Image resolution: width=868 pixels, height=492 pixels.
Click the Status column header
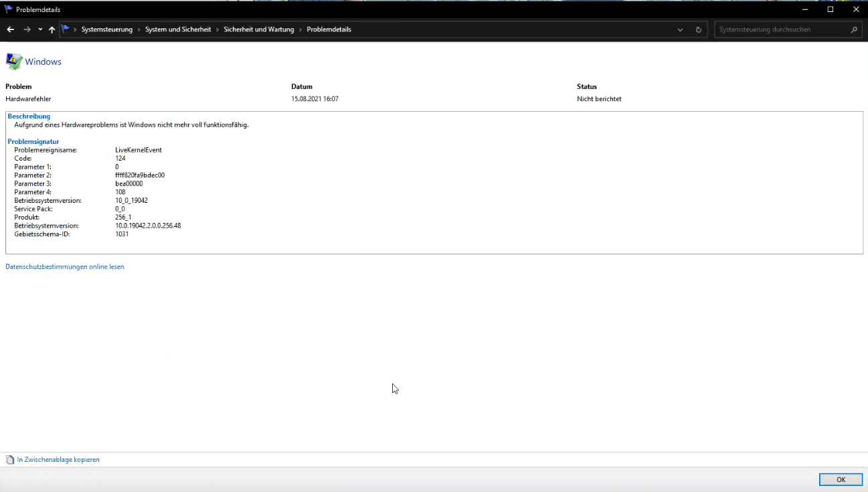point(587,86)
